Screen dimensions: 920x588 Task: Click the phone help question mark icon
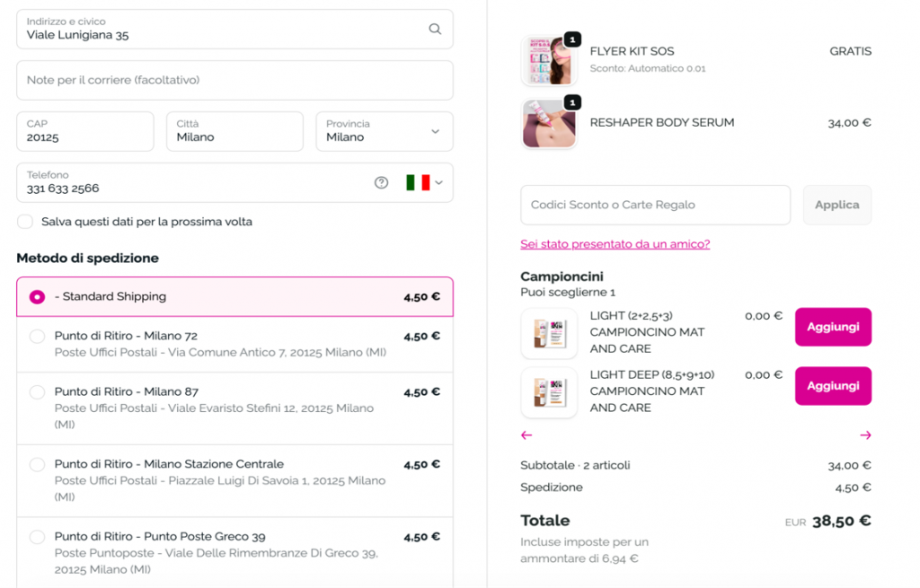pos(381,182)
